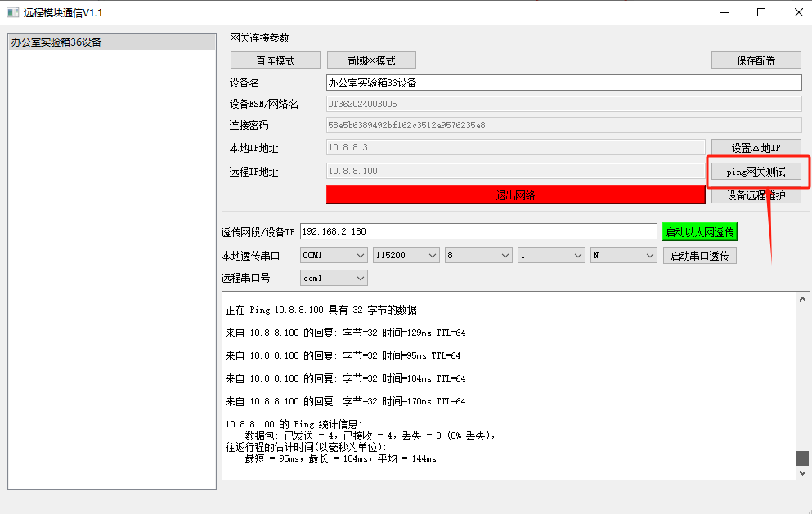Screen dimensions: 812x514
Task: Click 启动串口透传 to start serial passthrough
Action: point(699,254)
